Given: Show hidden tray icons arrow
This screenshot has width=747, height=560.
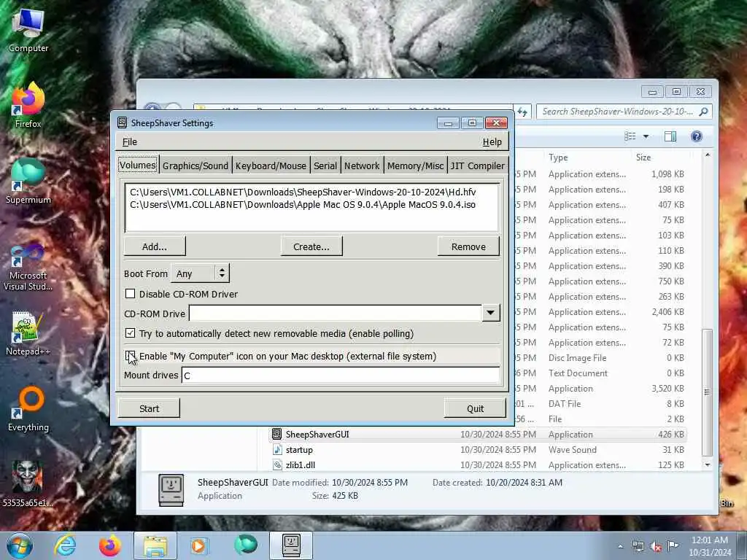Looking at the screenshot, I should pyautogui.click(x=620, y=546).
